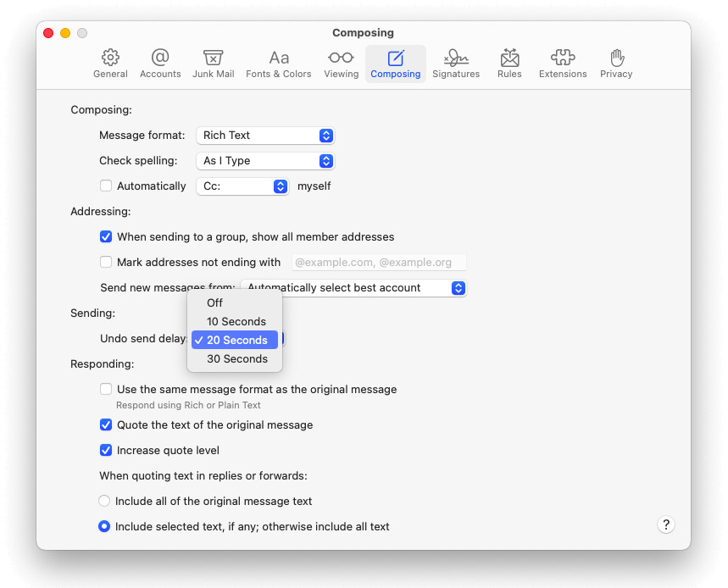Enable same message format as original
The height and width of the screenshot is (588, 728).
pos(106,389)
